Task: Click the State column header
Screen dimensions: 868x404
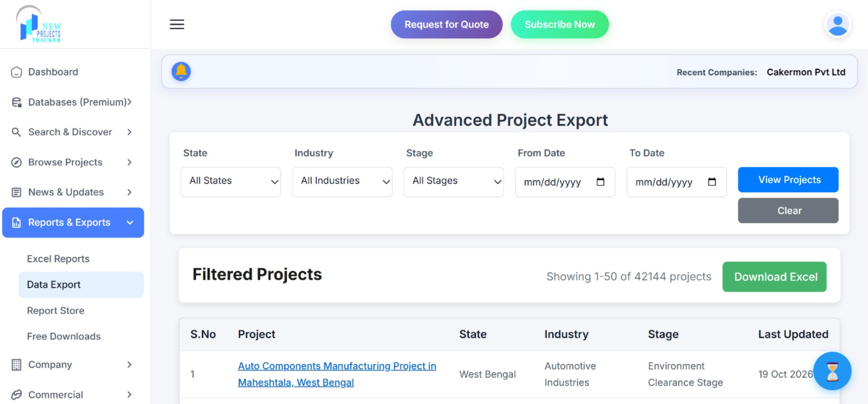Action: [x=473, y=334]
